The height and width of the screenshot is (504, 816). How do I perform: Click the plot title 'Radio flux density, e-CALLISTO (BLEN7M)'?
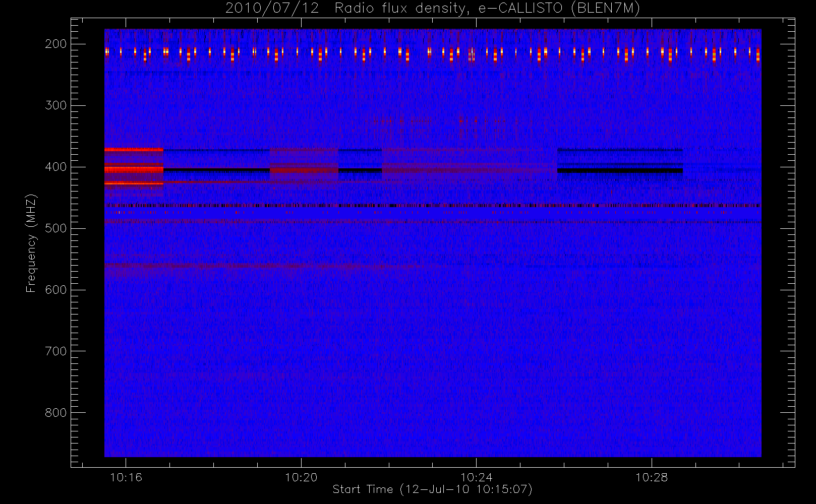click(487, 8)
